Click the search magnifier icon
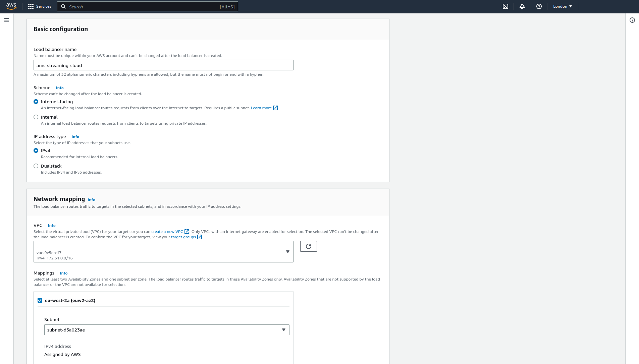 (x=63, y=6)
